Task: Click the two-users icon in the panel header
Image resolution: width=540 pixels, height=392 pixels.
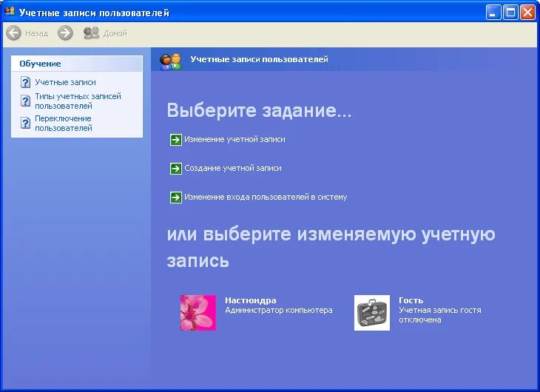Action: [170, 61]
